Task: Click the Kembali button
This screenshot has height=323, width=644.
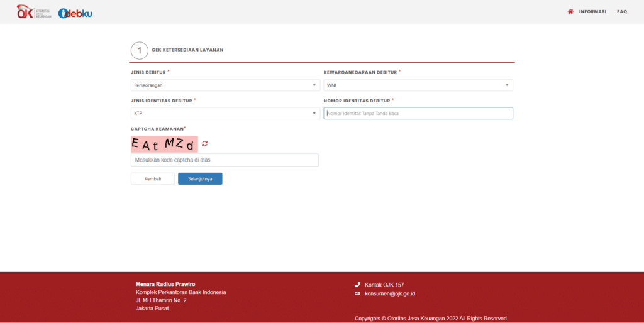Action: pos(153,179)
